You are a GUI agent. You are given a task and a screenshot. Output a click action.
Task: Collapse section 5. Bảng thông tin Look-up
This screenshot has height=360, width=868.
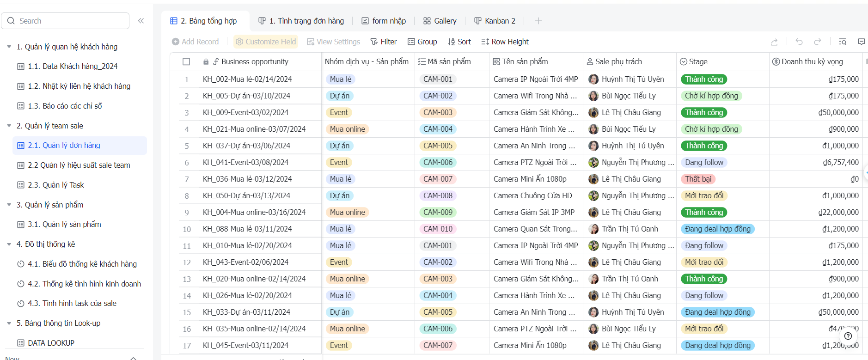click(9, 323)
